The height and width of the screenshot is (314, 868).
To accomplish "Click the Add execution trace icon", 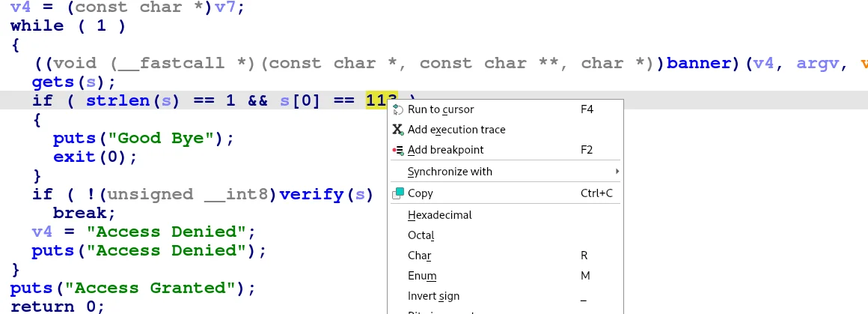I will pos(398,130).
